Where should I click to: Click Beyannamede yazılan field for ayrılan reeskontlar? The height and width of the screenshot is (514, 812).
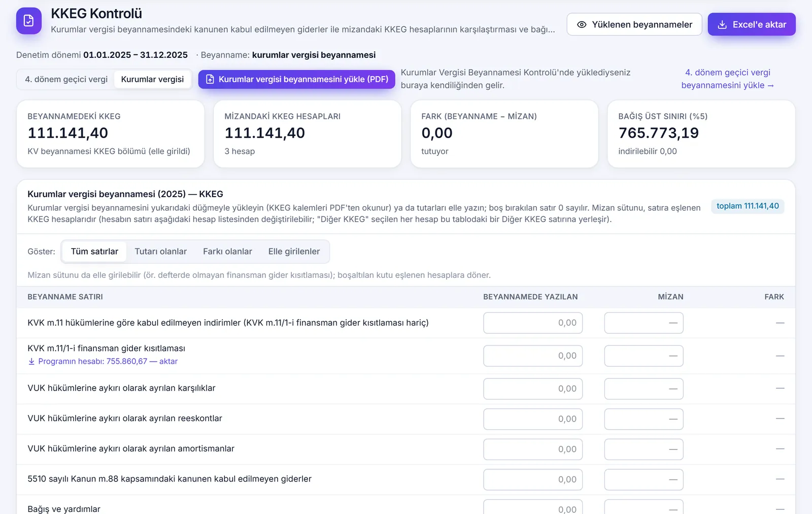[533, 419]
